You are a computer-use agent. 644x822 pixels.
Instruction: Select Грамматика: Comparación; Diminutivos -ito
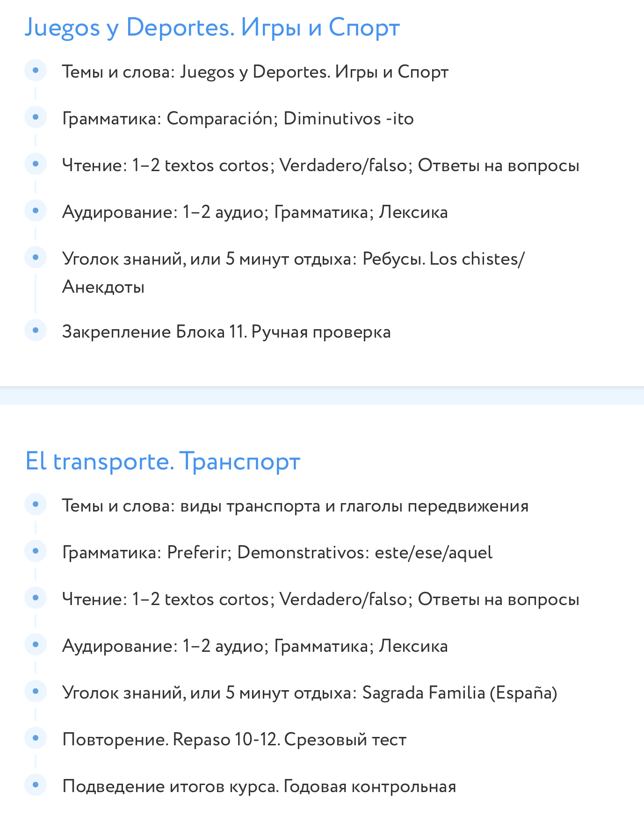pos(238,119)
